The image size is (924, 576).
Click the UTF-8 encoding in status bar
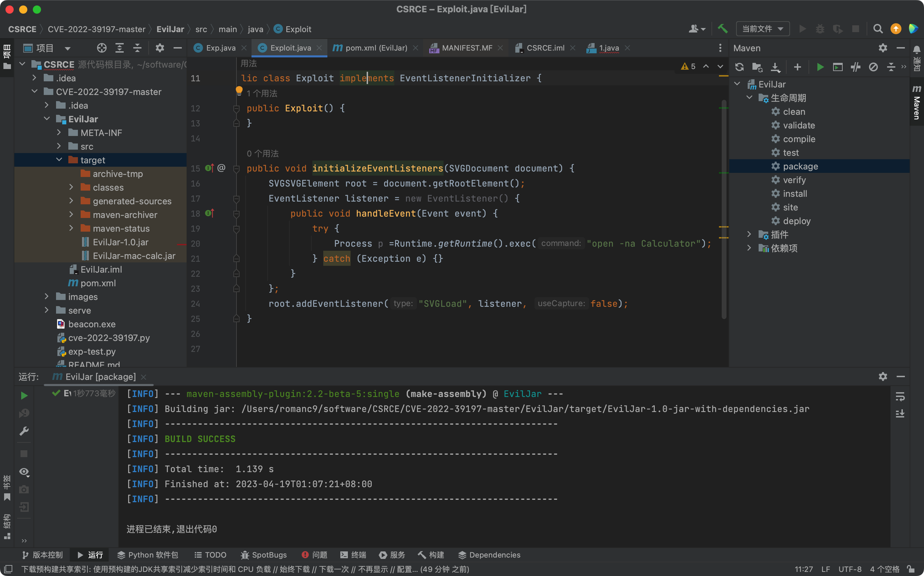(850, 569)
